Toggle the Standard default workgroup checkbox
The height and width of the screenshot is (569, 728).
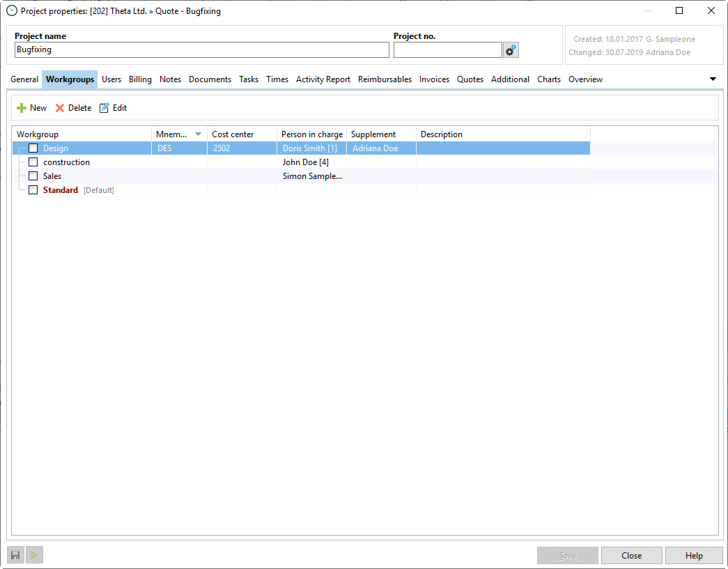[x=33, y=190]
